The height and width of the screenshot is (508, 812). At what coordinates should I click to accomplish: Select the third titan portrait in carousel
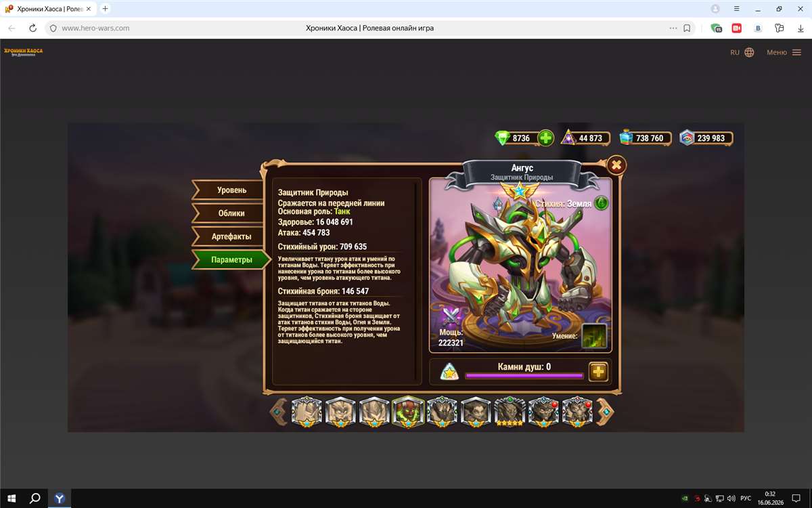pos(375,412)
